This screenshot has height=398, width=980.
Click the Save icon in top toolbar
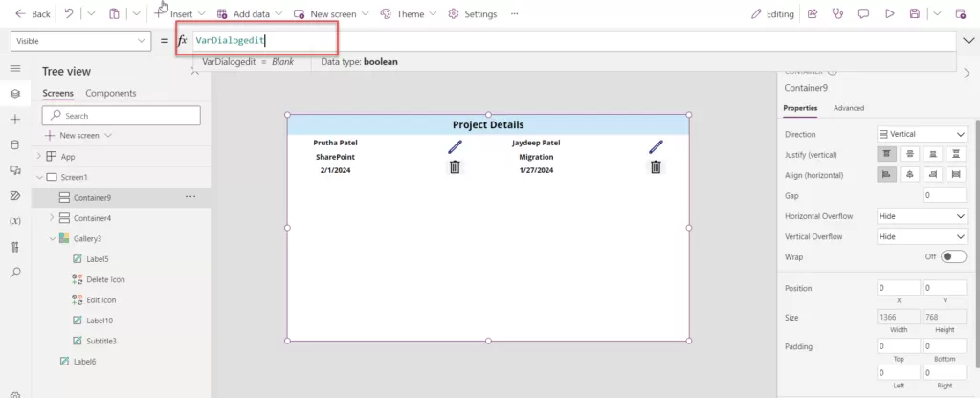(x=915, y=14)
